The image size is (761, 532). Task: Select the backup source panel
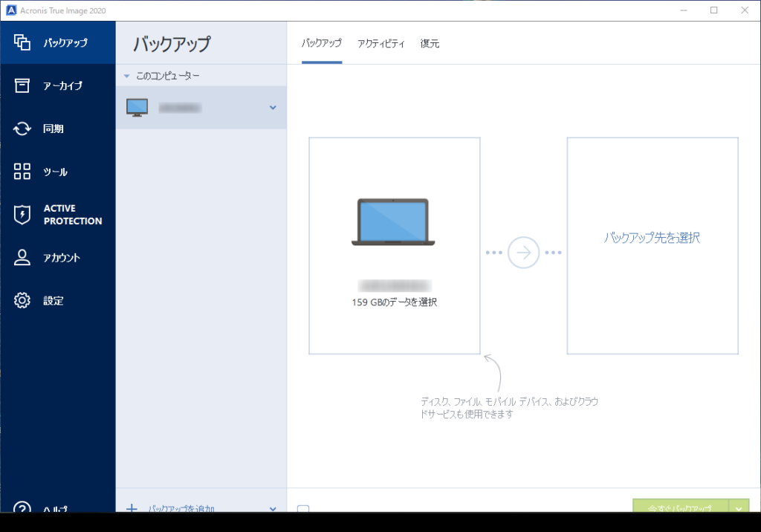(x=395, y=246)
